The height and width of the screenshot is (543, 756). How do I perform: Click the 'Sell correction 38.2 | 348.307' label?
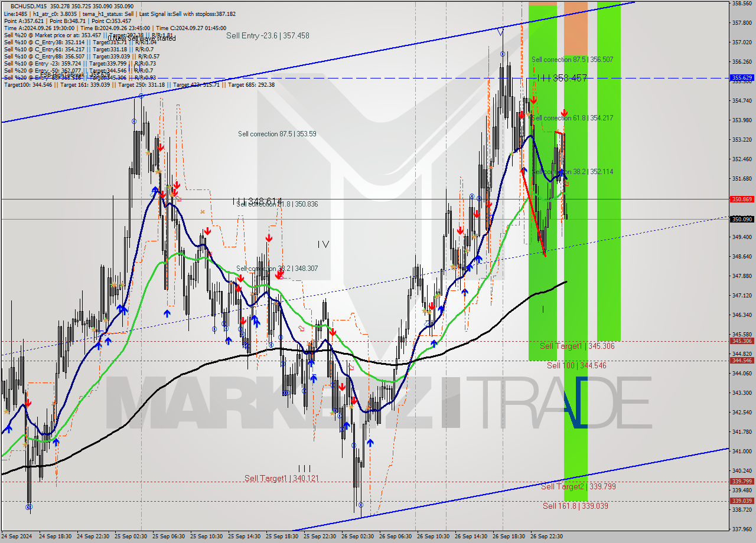click(277, 269)
